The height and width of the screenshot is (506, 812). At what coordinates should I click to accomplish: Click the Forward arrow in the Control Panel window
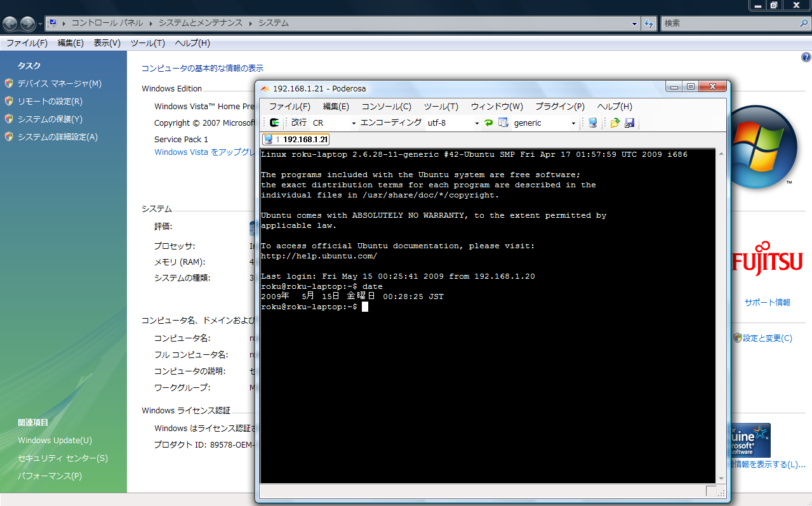point(28,23)
